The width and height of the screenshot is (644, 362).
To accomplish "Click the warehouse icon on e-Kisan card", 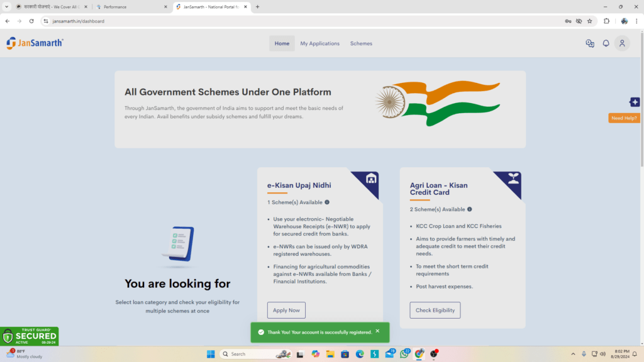I will [371, 178].
